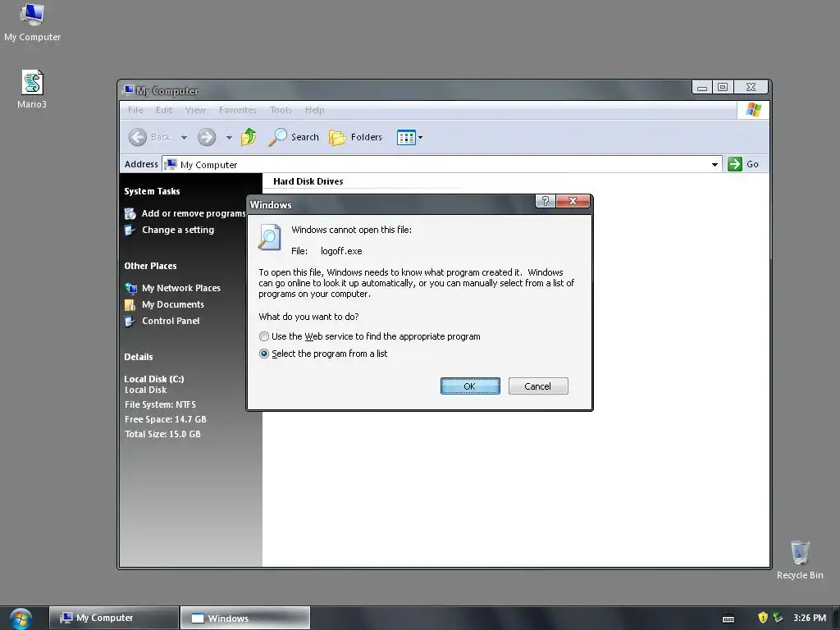Open Search in the Explorer toolbar
Image resolution: width=840 pixels, height=630 pixels.
tap(294, 137)
